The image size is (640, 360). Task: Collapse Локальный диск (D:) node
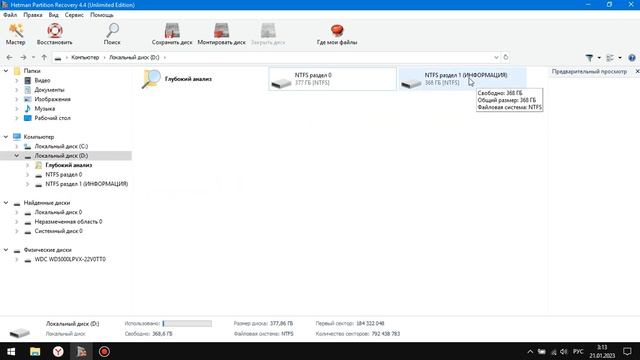pyautogui.click(x=17, y=156)
